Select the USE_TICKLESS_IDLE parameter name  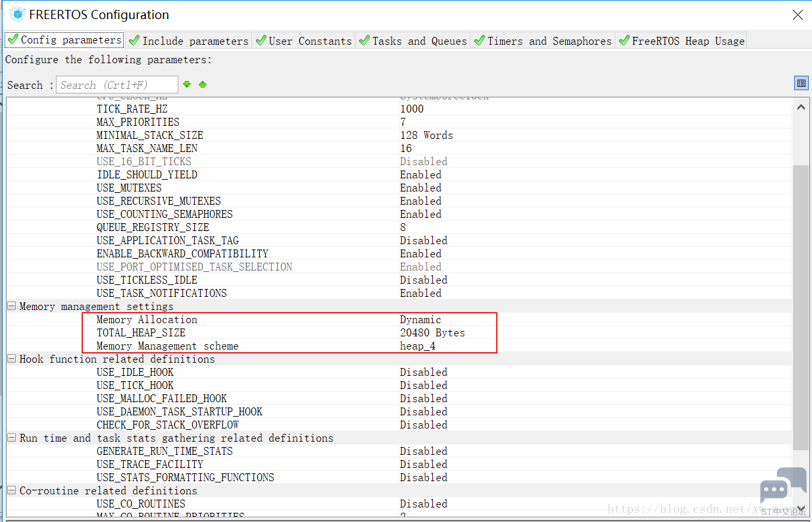tap(147, 280)
